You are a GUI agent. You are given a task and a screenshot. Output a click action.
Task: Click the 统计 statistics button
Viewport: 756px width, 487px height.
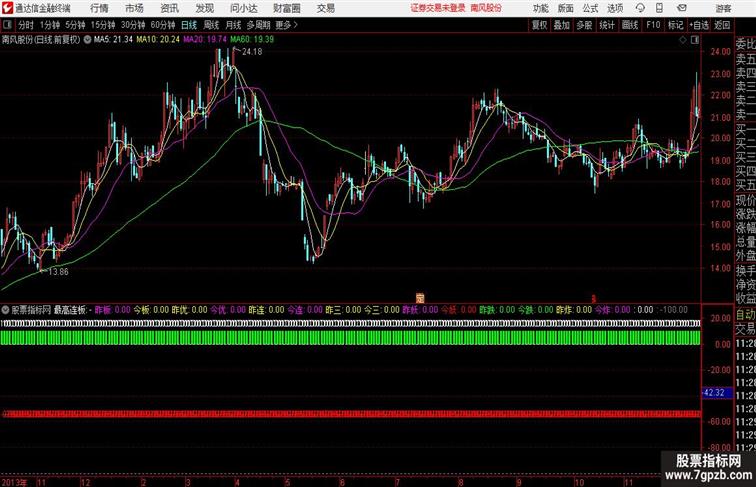(607, 25)
